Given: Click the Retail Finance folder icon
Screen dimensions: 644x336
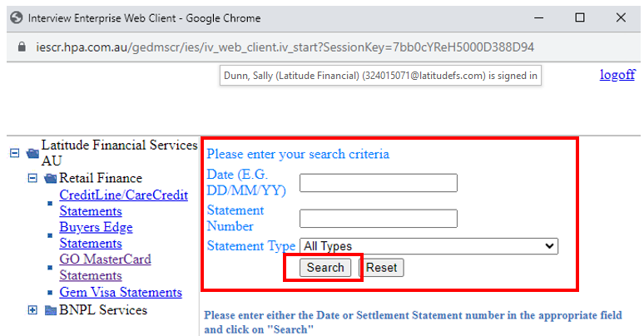Looking at the screenshot, I should 51,178.
